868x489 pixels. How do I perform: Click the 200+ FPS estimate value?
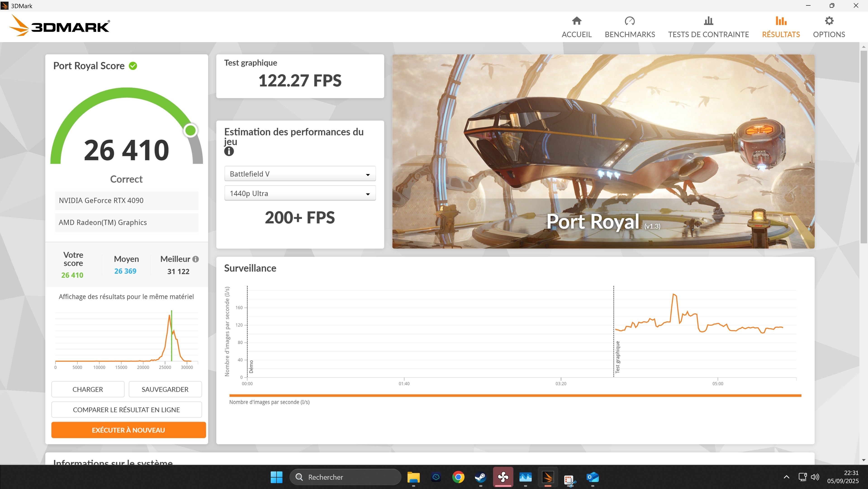300,218
